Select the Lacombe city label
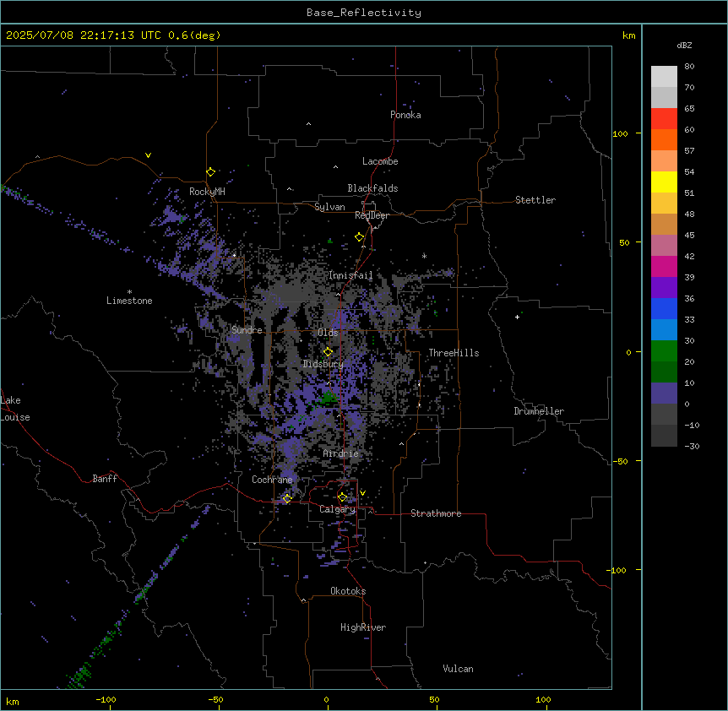Screen dimensions: 728x711 [380, 161]
